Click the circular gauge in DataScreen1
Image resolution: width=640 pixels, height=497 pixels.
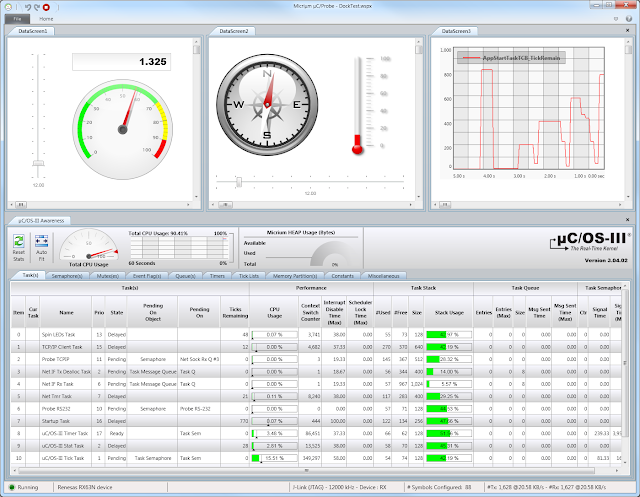point(122,129)
